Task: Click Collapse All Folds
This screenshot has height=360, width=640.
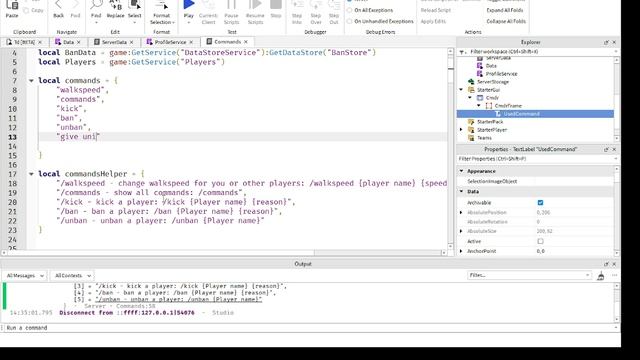Action: click(x=506, y=21)
